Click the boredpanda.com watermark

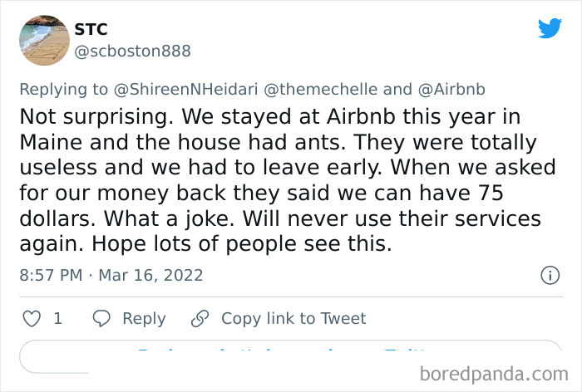tap(497, 373)
